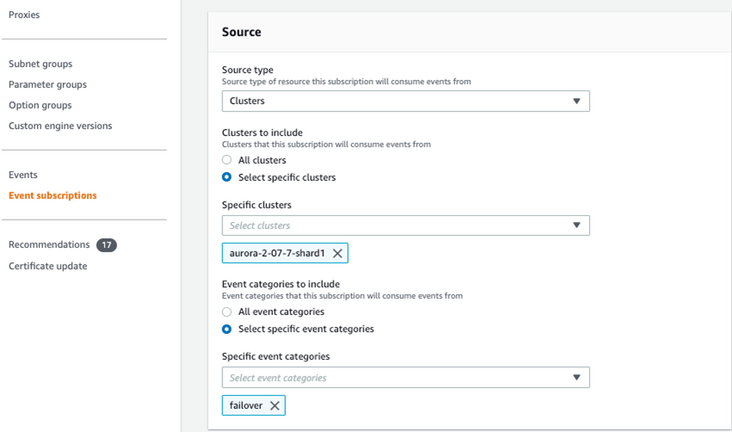Go to Subnet groups page
732x432 pixels.
pos(40,64)
